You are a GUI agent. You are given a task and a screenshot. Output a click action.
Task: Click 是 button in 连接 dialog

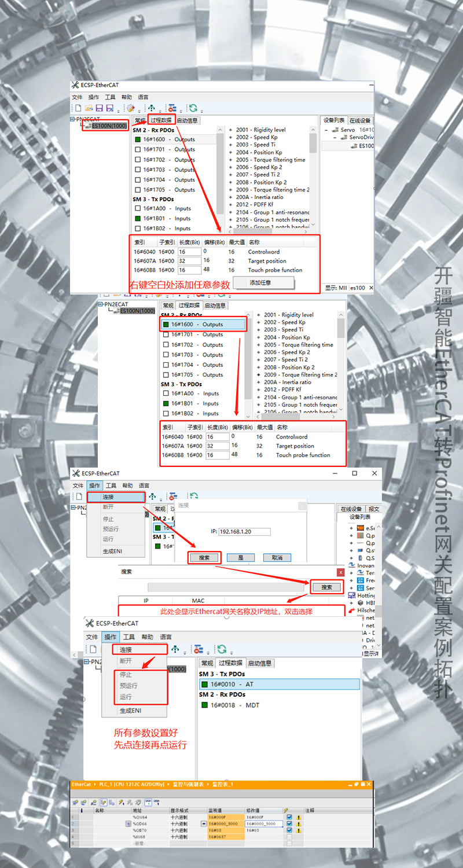click(x=241, y=558)
